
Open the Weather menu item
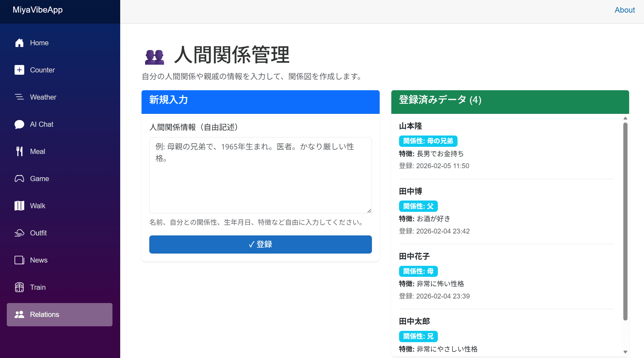[43, 97]
